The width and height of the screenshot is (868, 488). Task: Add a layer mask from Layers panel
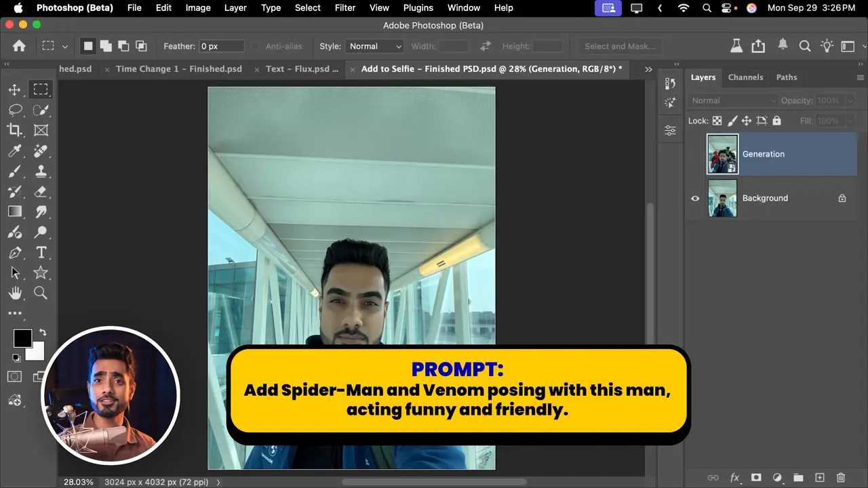pyautogui.click(x=756, y=478)
